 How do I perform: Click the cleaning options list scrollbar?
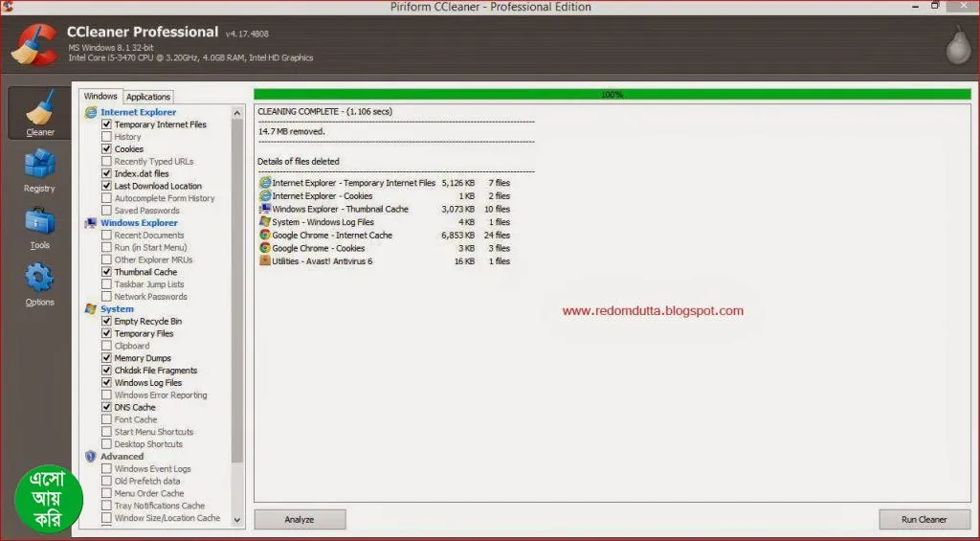[x=237, y=287]
